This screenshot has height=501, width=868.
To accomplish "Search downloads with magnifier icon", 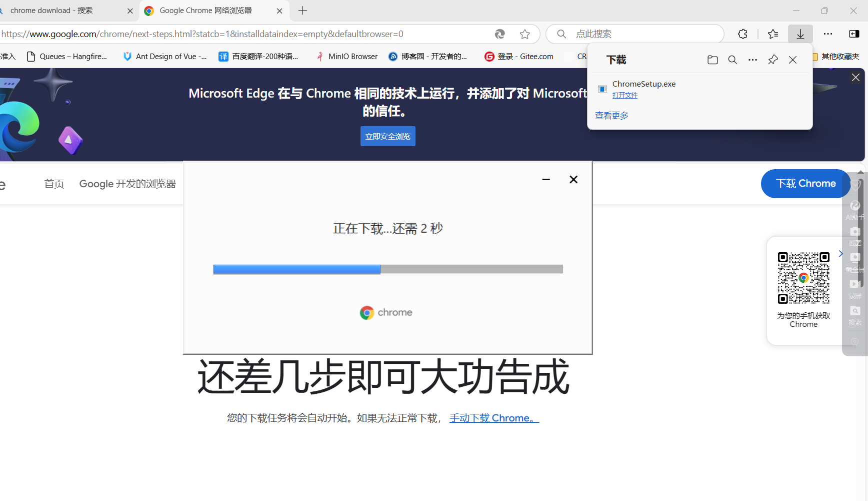I will [x=732, y=60].
